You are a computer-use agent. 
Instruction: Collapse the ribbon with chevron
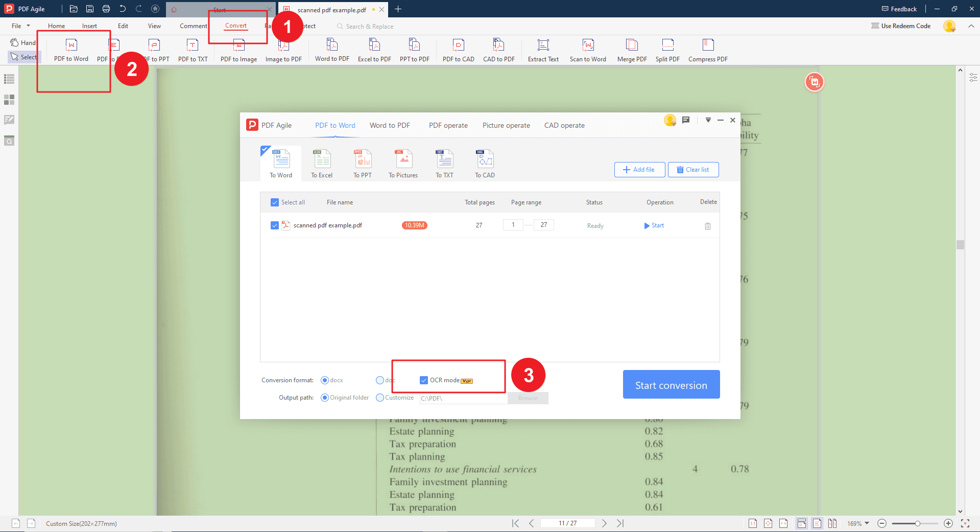click(971, 26)
